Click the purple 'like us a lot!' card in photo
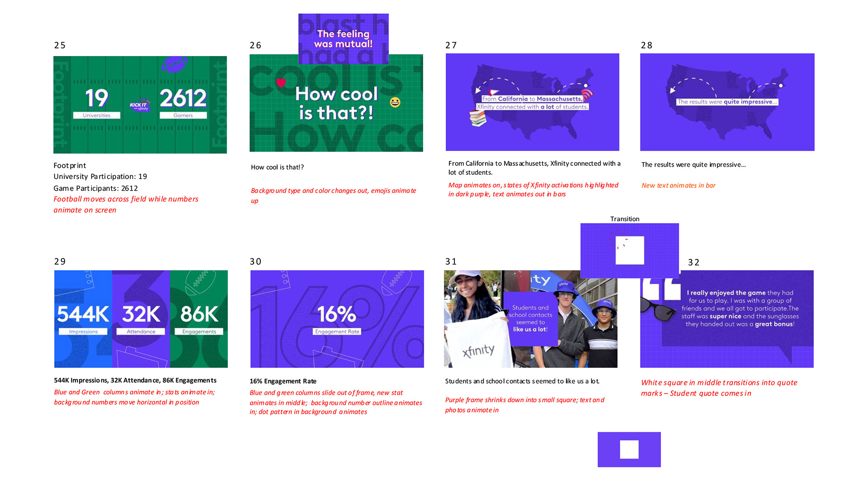The image size is (868, 488). click(x=530, y=319)
